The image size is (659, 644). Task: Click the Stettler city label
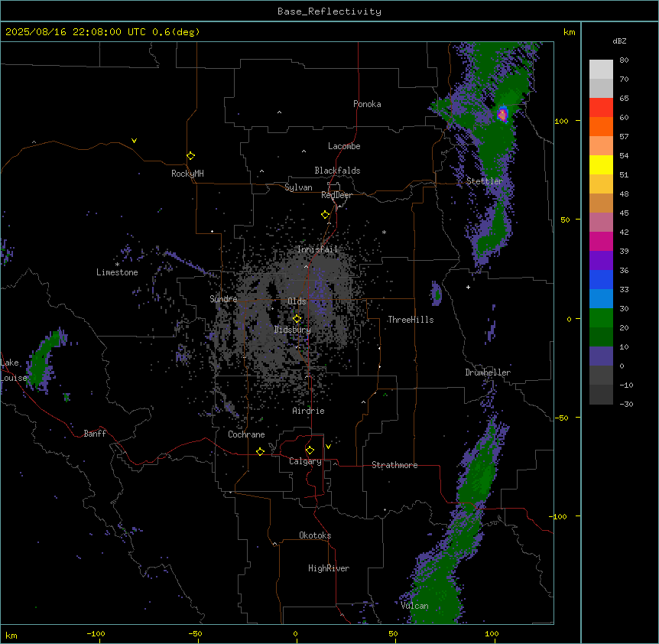tap(485, 181)
